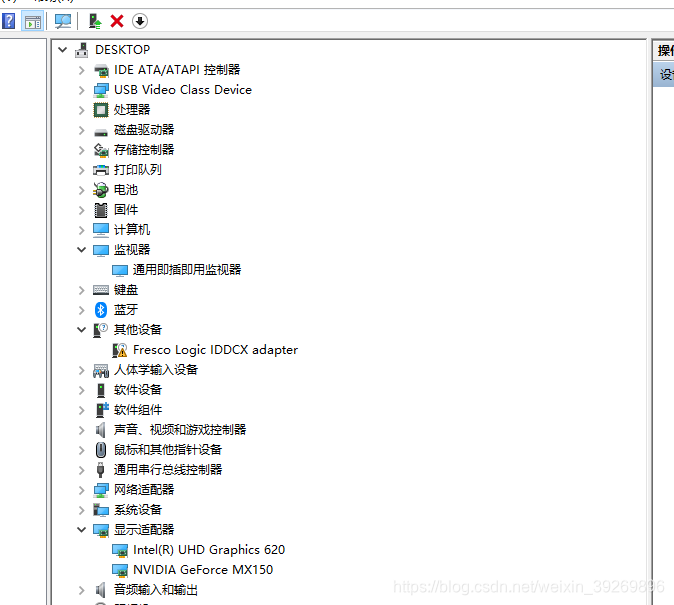Expand the 网络适配器 node
This screenshot has height=605, width=674.
82,490
